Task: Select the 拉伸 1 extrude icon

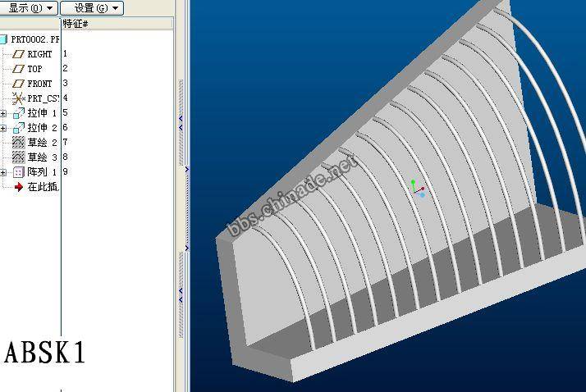Action: pyautogui.click(x=18, y=113)
